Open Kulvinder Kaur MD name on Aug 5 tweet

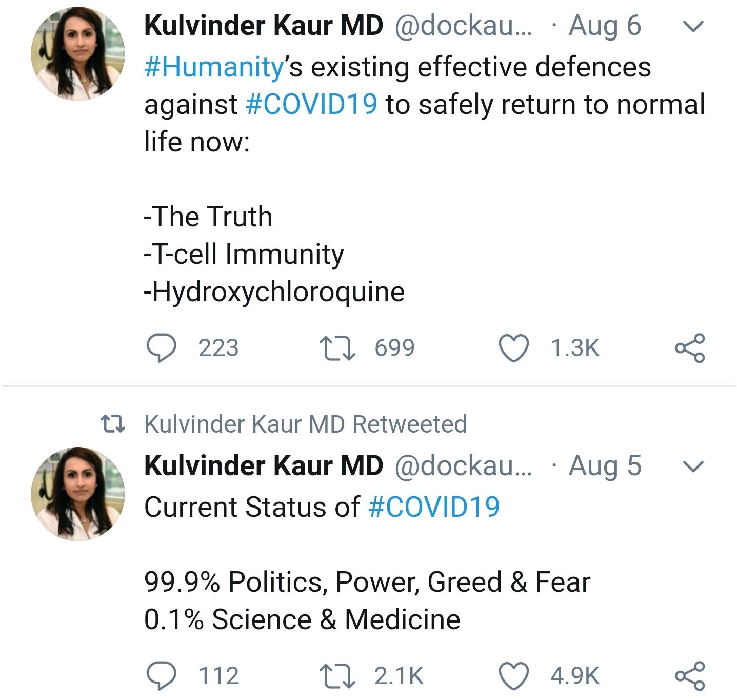264,465
